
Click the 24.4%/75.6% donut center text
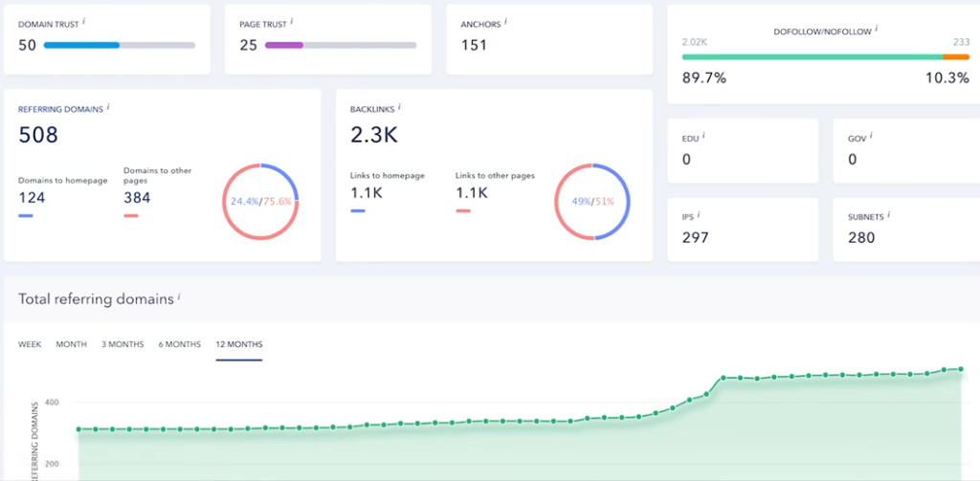coord(260,202)
